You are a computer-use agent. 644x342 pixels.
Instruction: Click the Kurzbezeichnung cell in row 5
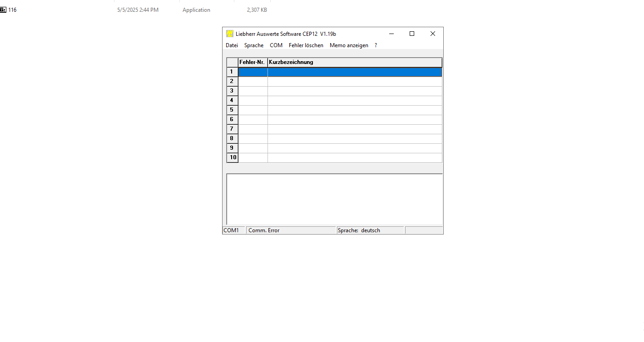355,110
